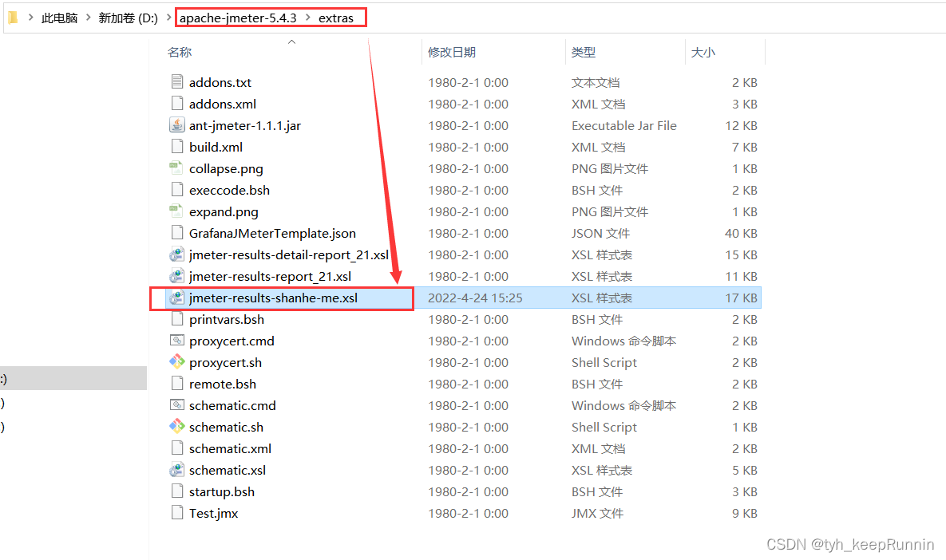Expand chevron before 此电脑 in breadcrumb
Screen dimensions: 946x560
pos(31,18)
